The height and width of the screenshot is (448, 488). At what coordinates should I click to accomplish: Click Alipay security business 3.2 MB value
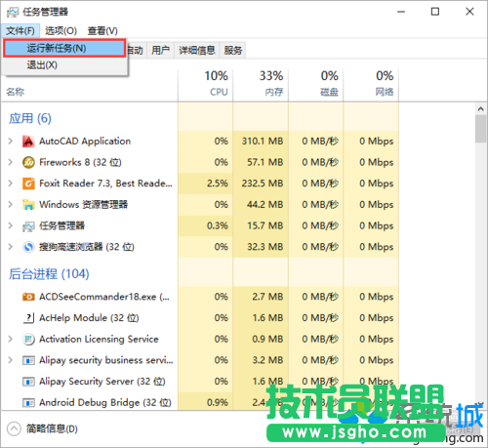267,360
